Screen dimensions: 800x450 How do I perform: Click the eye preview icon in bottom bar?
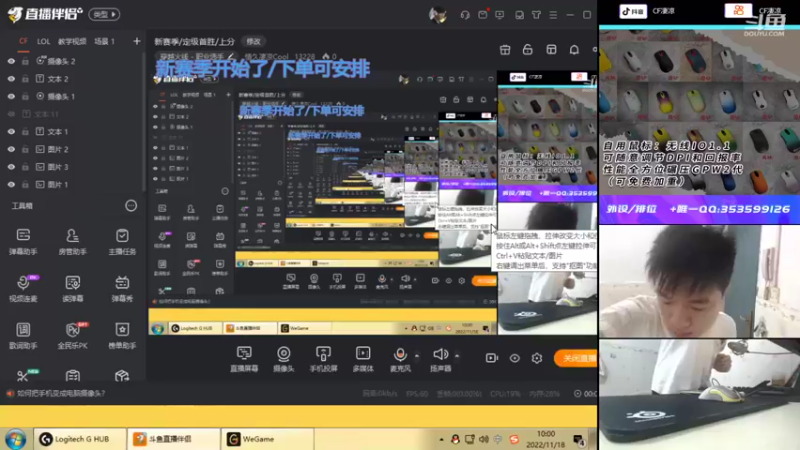pyautogui.click(x=514, y=358)
